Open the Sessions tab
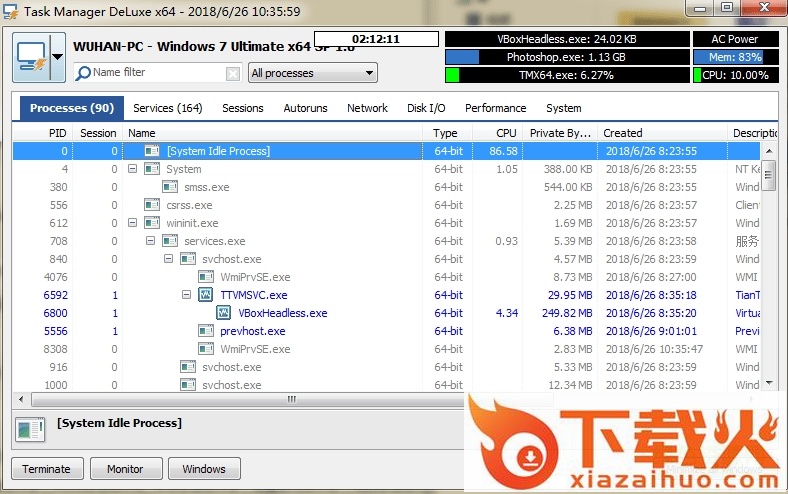Viewport: 788px width, 494px height. click(x=243, y=108)
